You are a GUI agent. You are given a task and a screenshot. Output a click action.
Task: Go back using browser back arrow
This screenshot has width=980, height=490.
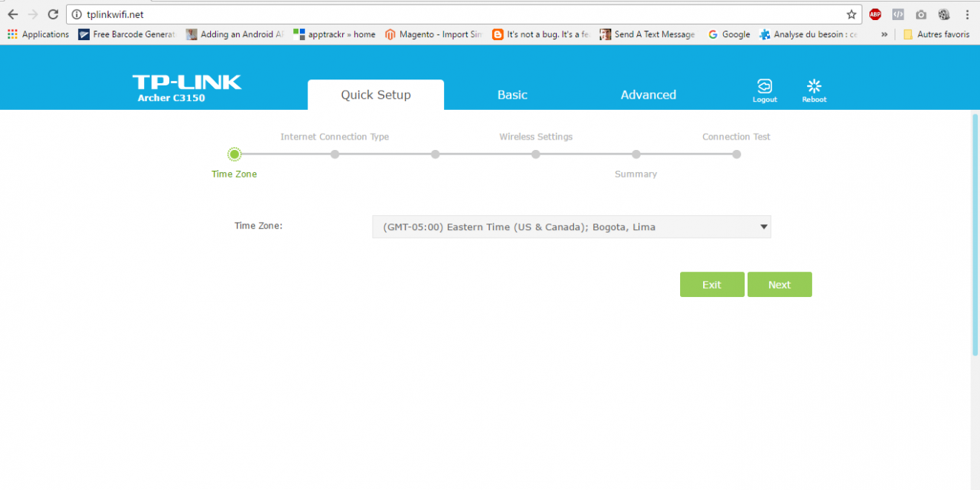click(x=13, y=14)
